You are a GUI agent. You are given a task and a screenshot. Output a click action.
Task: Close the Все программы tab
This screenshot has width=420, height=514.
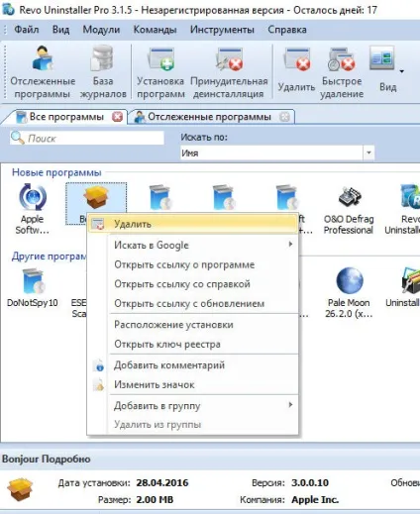click(x=117, y=117)
